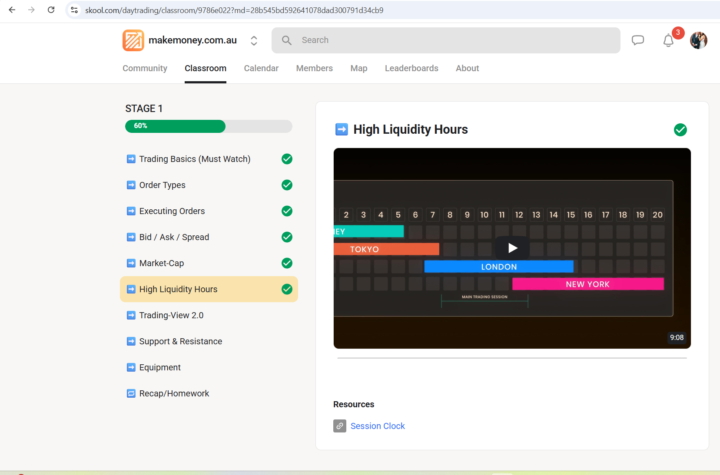Expand the community switcher chevrons

click(x=254, y=40)
